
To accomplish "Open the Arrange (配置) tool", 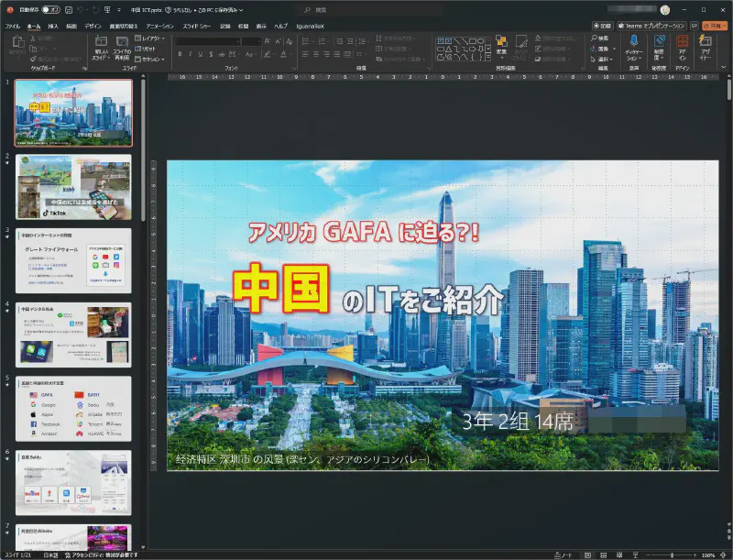I will point(501,42).
